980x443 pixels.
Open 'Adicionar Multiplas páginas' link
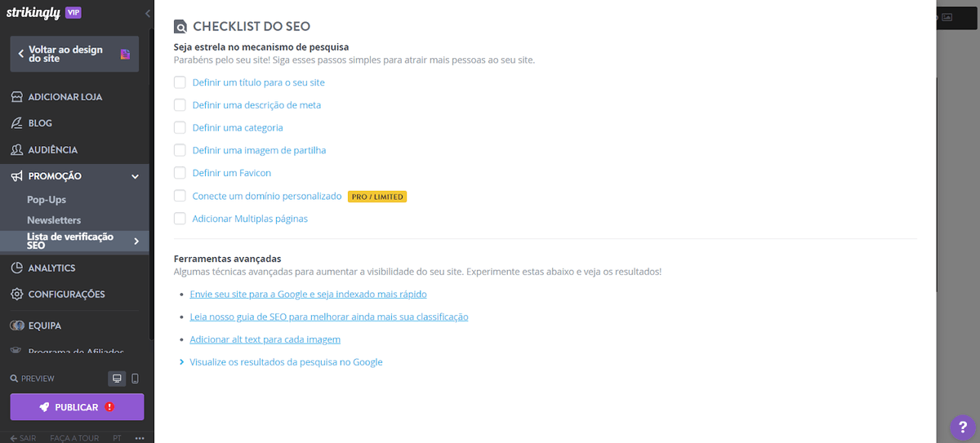tap(250, 219)
